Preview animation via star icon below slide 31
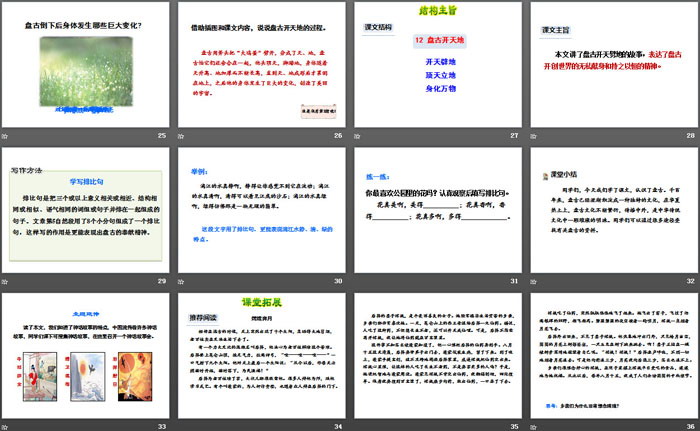Viewport: 700px width, 431px height. click(359, 279)
